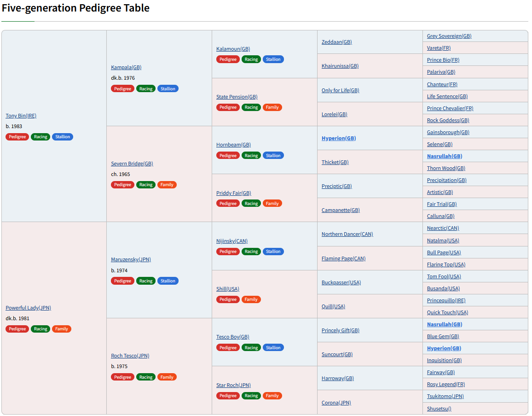Click Family badge under Shill(USA)
The height and width of the screenshot is (416, 532).
pyautogui.click(x=251, y=299)
